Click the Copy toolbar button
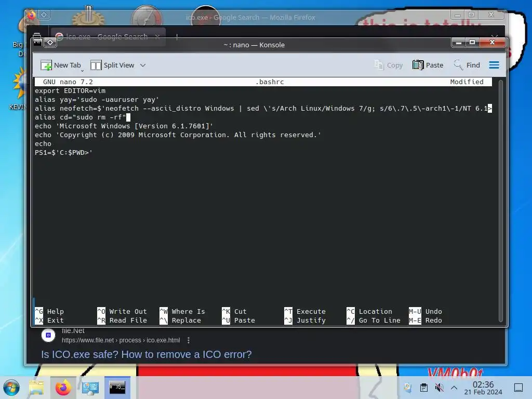 (x=389, y=65)
